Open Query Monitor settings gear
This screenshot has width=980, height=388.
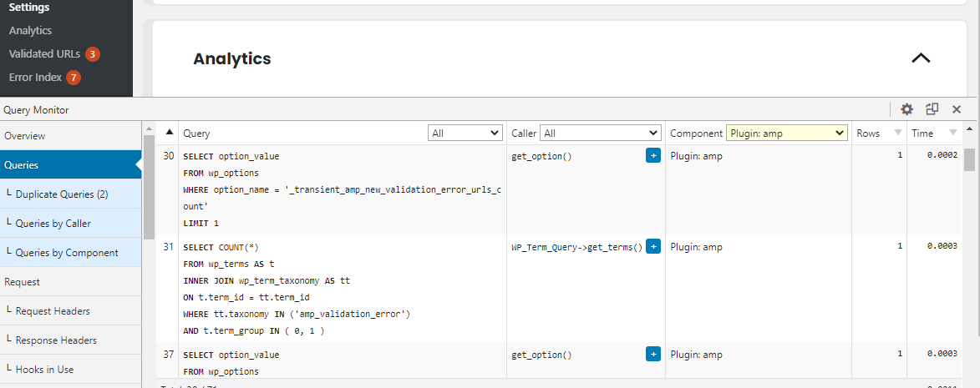[x=906, y=109]
